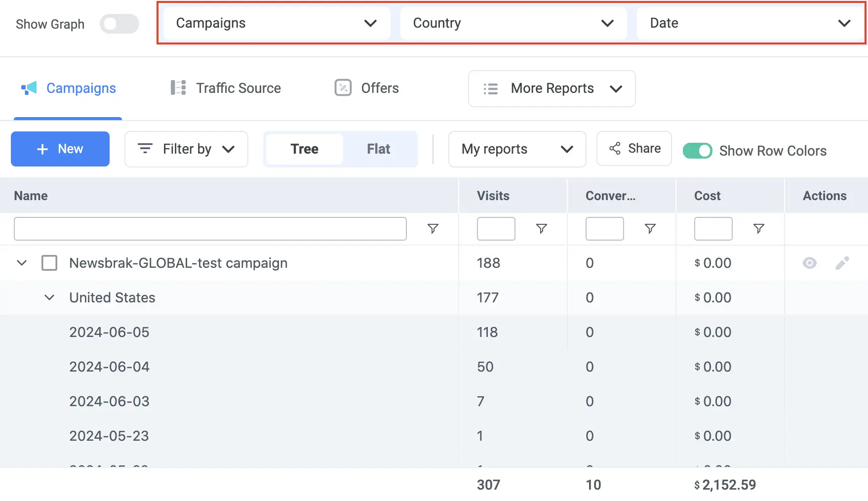The image size is (868, 501).
Task: Focus the Name filter input field
Action: 210,229
